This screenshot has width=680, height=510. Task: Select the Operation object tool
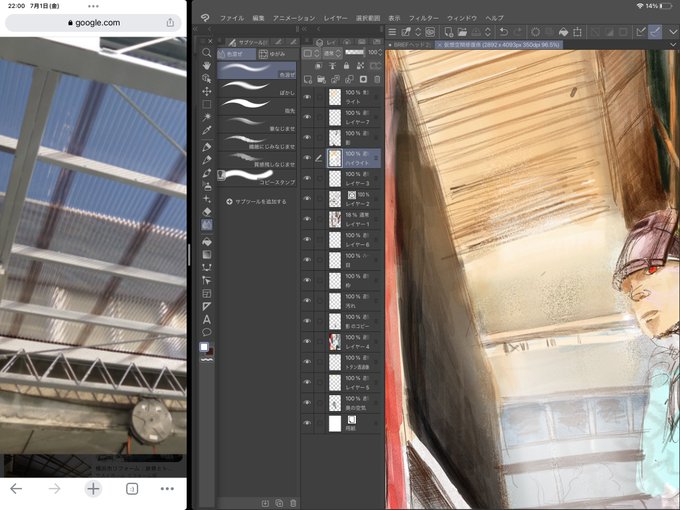[x=206, y=78]
